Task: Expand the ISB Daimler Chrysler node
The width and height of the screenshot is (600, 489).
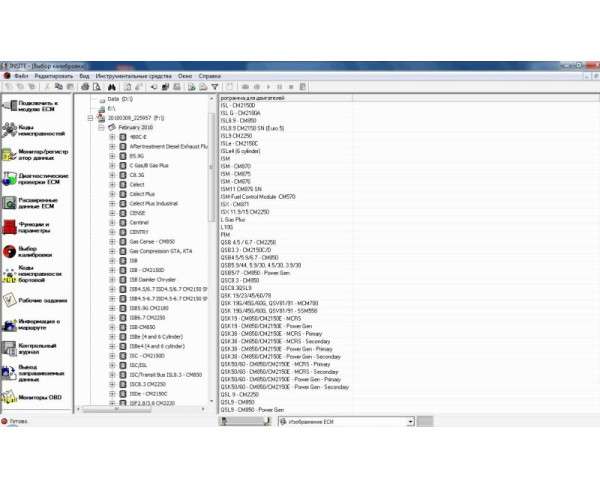Action: coord(112,279)
